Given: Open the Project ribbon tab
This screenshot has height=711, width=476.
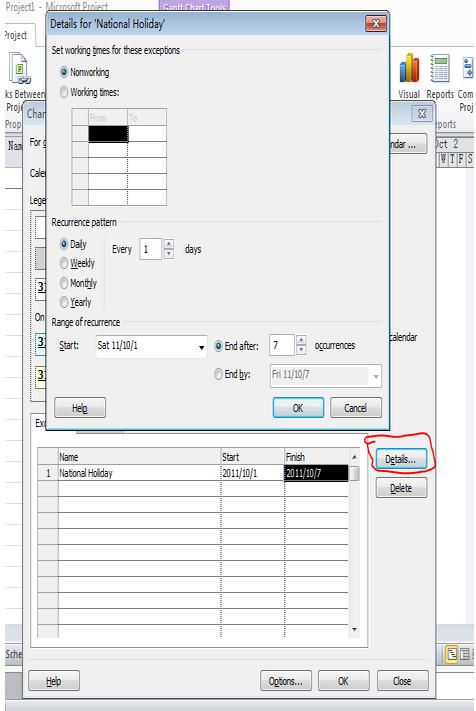Looking at the screenshot, I should [x=15, y=35].
